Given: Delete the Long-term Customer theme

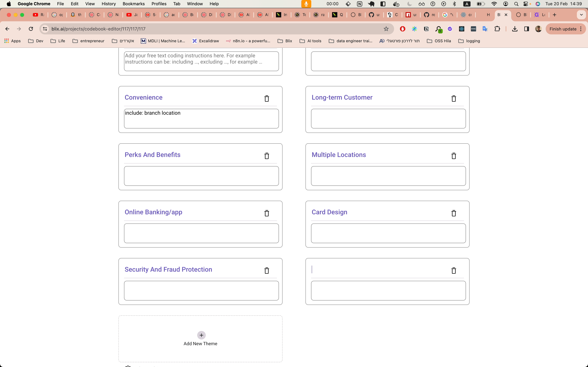Looking at the screenshot, I should (x=453, y=98).
